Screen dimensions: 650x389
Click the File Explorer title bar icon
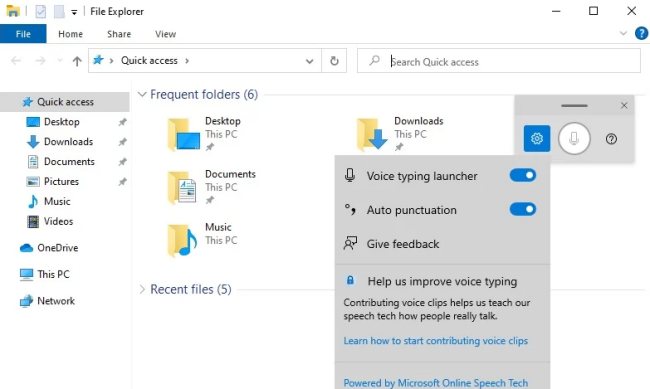[13, 11]
